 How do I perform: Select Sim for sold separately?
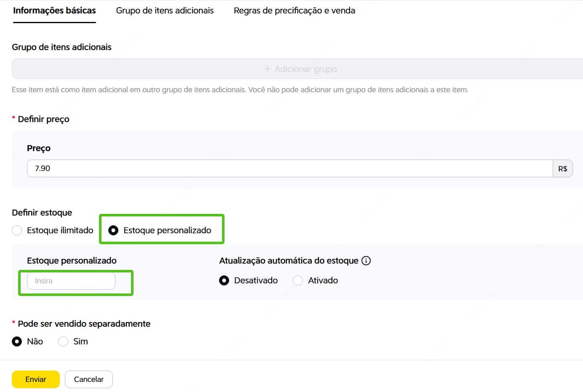pyautogui.click(x=63, y=341)
